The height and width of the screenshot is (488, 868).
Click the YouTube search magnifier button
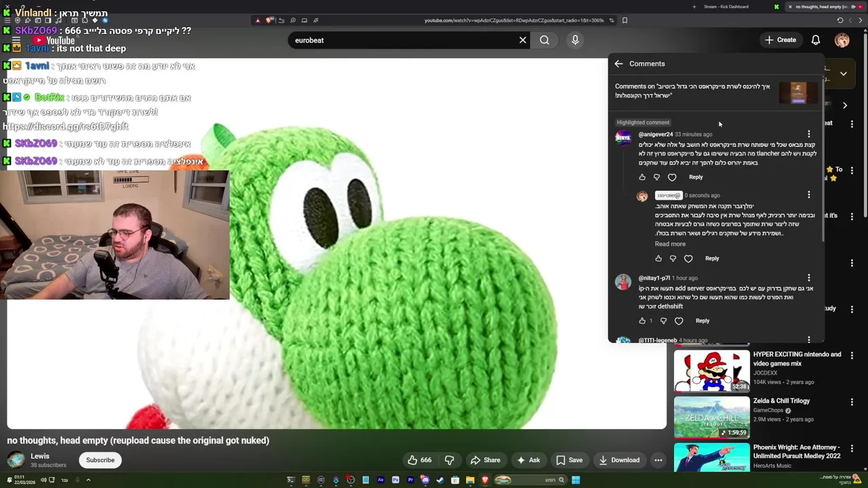(x=545, y=40)
